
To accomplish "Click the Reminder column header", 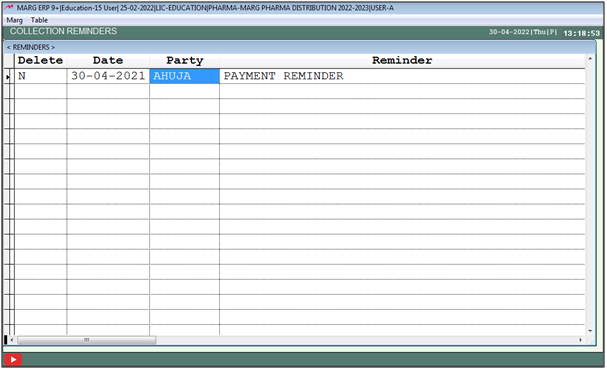I will pyautogui.click(x=402, y=60).
